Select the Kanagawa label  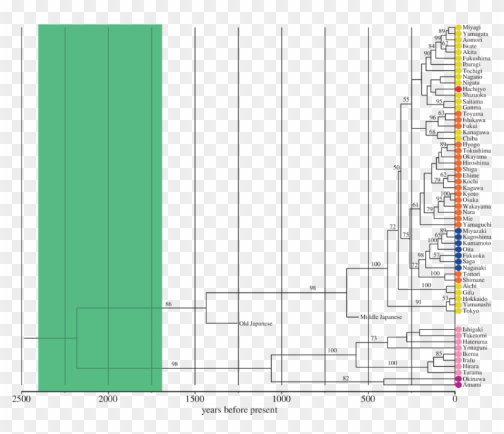[x=476, y=132]
